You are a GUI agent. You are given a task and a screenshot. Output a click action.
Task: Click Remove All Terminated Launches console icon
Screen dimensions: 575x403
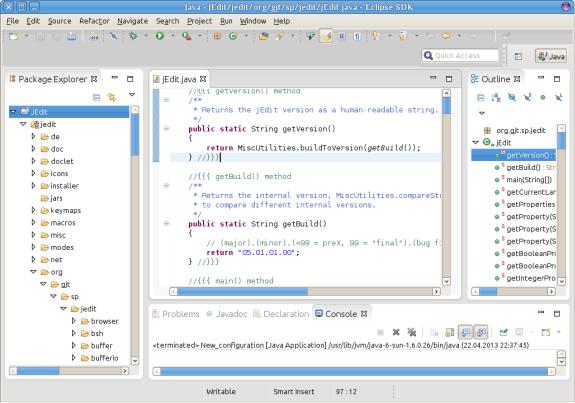pyautogui.click(x=412, y=332)
